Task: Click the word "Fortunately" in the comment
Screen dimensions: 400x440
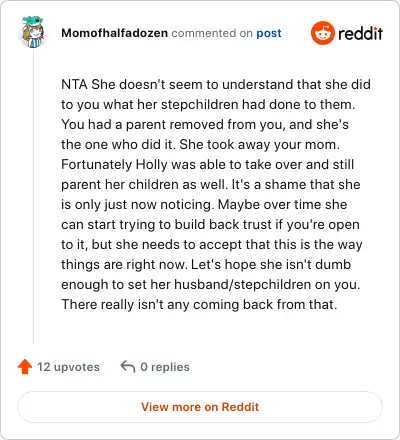Action: tap(97, 165)
